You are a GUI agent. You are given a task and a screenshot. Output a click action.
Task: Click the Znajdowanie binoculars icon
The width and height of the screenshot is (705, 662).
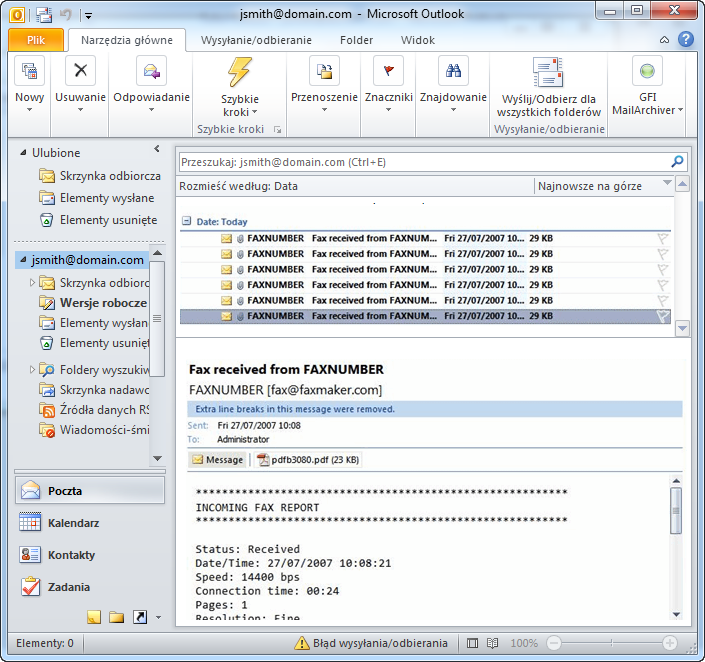[453, 71]
